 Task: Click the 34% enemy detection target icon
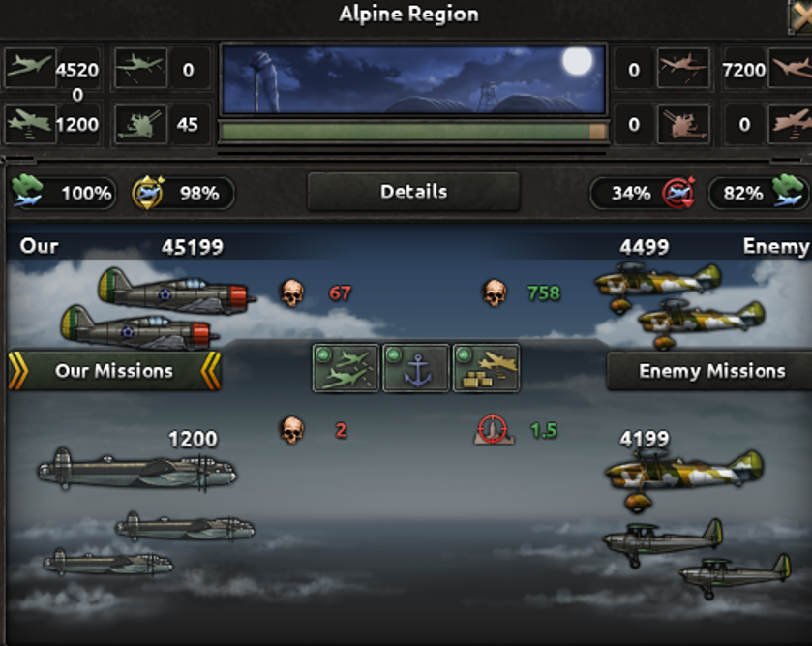pyautogui.click(x=678, y=193)
